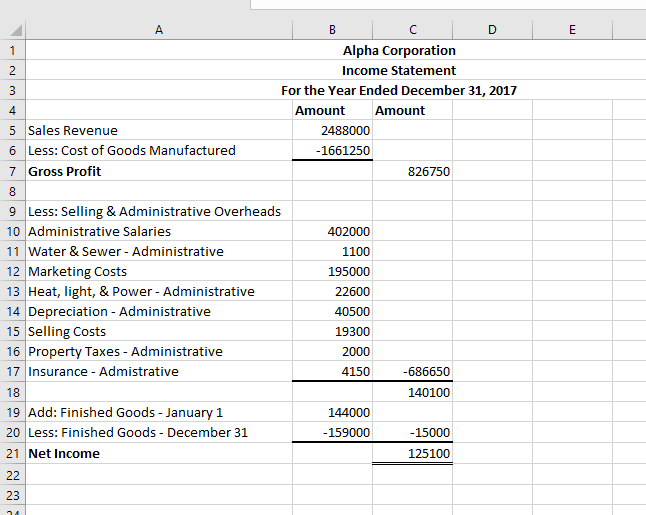The image size is (646, 515).
Task: Select column D header
Action: tap(492, 30)
